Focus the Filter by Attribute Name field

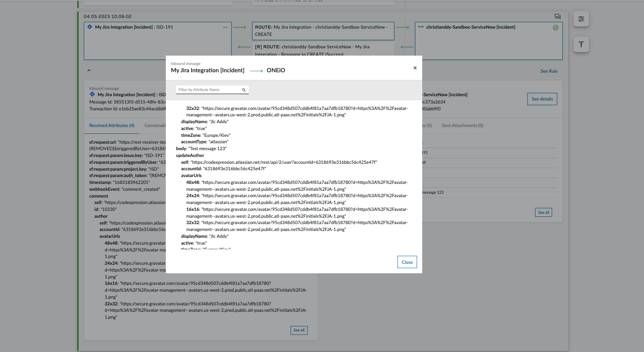point(209,90)
